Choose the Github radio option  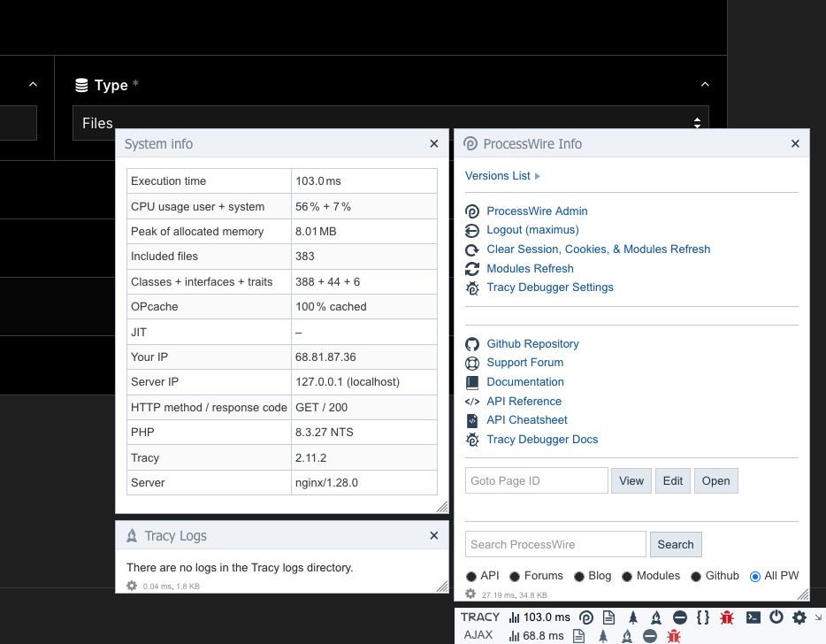(x=697, y=577)
